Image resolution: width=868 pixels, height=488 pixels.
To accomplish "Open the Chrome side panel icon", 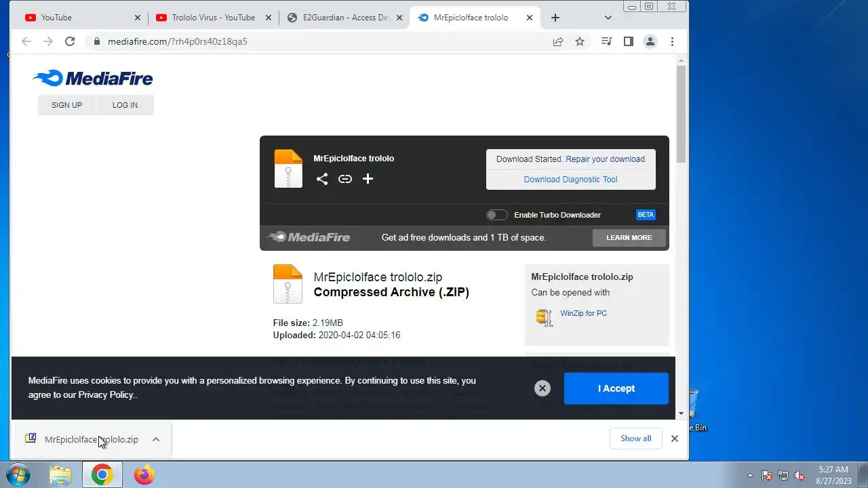I will (629, 41).
